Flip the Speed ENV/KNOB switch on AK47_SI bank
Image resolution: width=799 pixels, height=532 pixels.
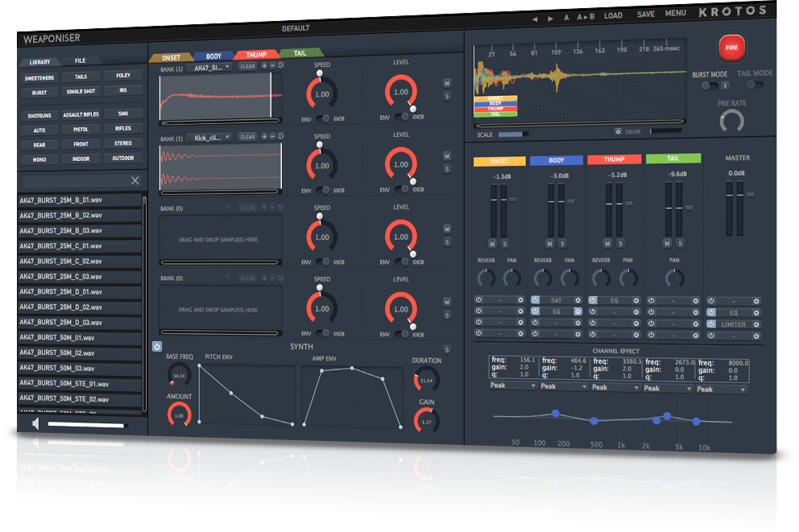(x=322, y=118)
